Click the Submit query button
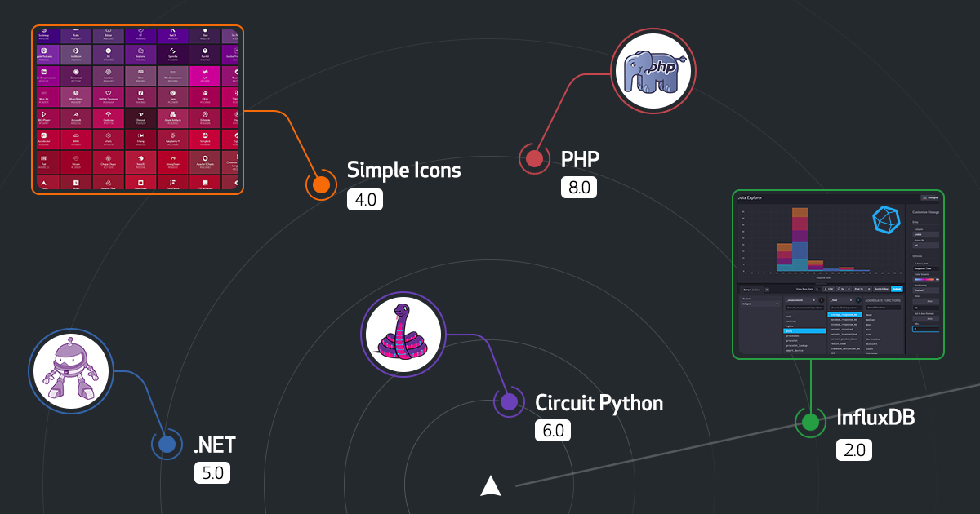 pos(896,289)
